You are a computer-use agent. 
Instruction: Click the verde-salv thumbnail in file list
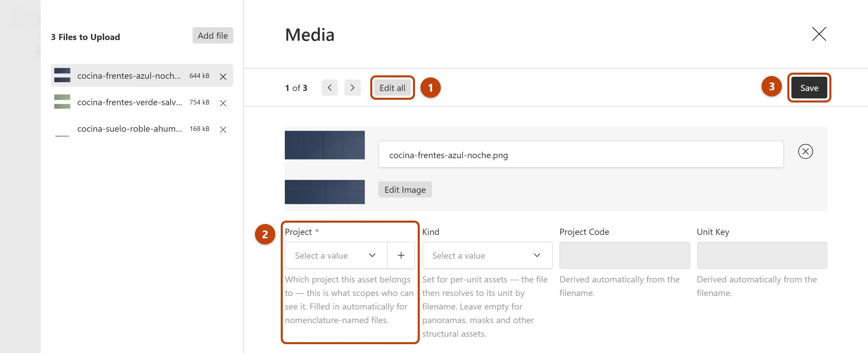point(62,102)
